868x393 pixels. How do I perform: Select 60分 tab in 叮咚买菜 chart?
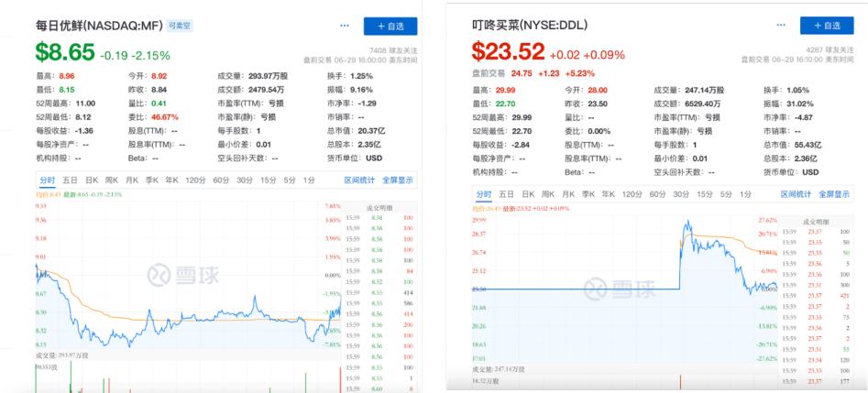click(x=657, y=194)
